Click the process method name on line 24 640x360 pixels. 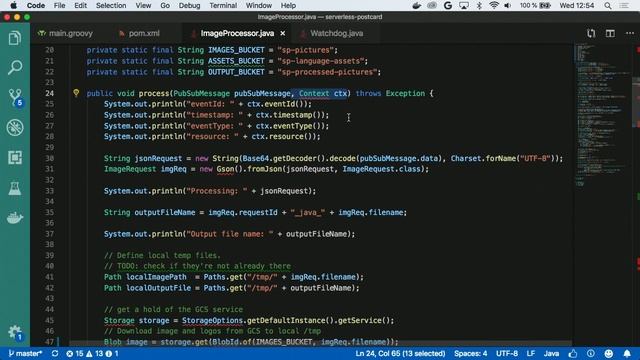pos(154,93)
